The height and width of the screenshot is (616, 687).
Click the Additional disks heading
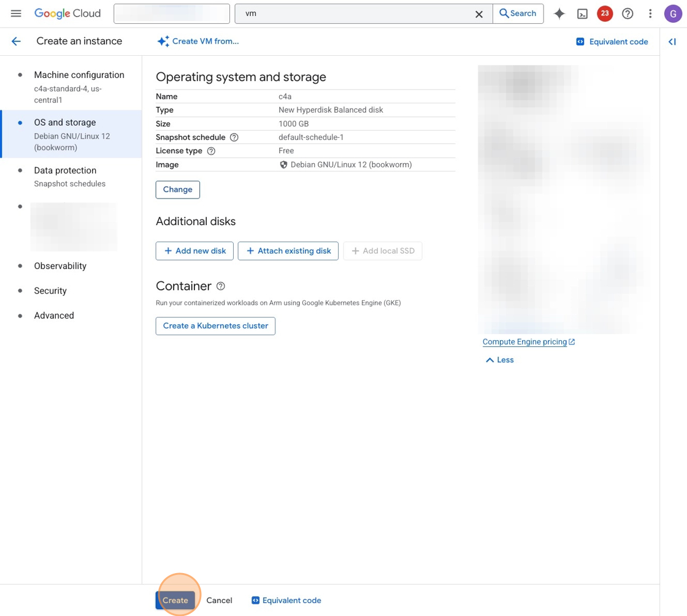[x=196, y=221]
